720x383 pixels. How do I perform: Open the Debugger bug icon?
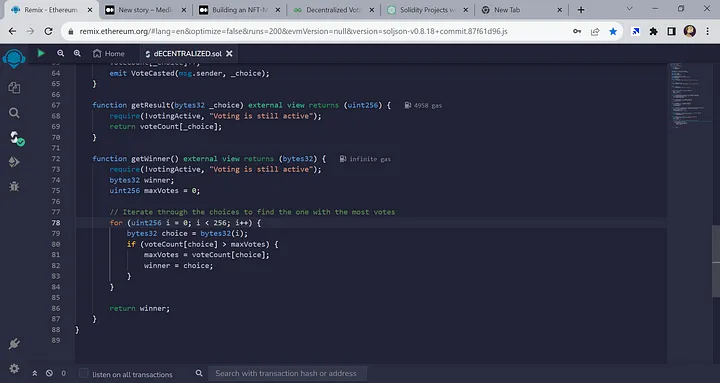[x=14, y=186]
